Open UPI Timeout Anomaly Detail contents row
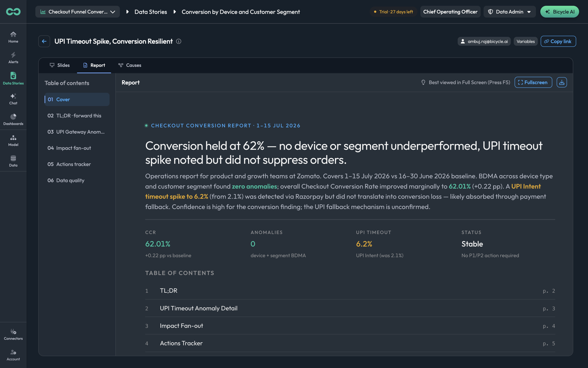588x368 pixels. (350, 308)
